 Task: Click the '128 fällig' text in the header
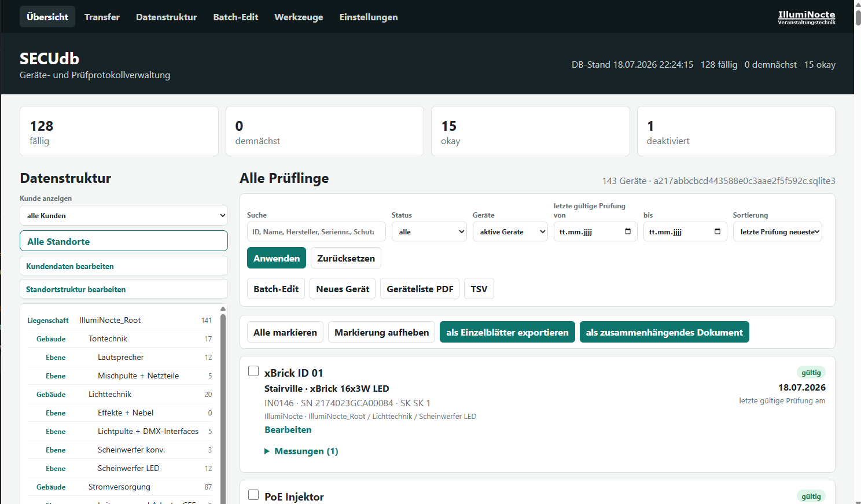pyautogui.click(x=719, y=64)
